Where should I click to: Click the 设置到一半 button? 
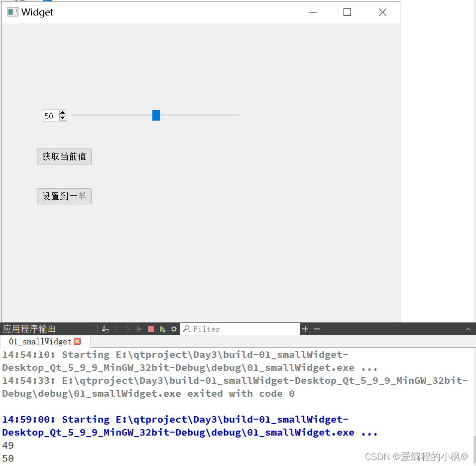(x=64, y=196)
